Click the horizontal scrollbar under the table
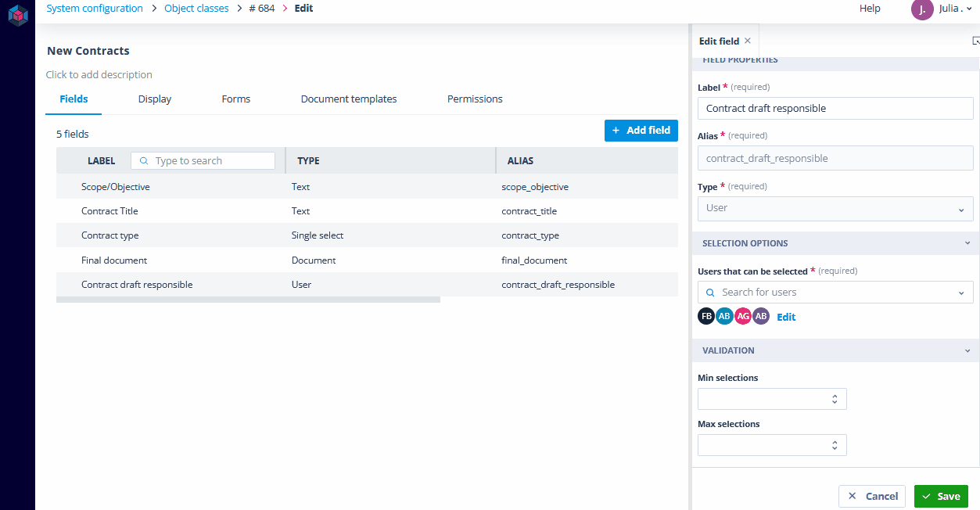 click(248, 300)
